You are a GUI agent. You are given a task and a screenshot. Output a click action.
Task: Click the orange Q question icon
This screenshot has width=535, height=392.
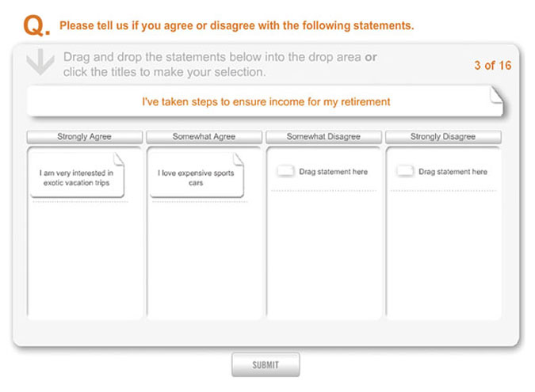click(x=36, y=26)
